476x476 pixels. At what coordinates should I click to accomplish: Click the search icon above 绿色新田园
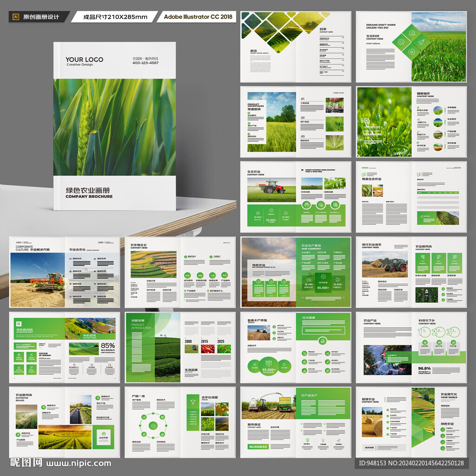[19, 324]
